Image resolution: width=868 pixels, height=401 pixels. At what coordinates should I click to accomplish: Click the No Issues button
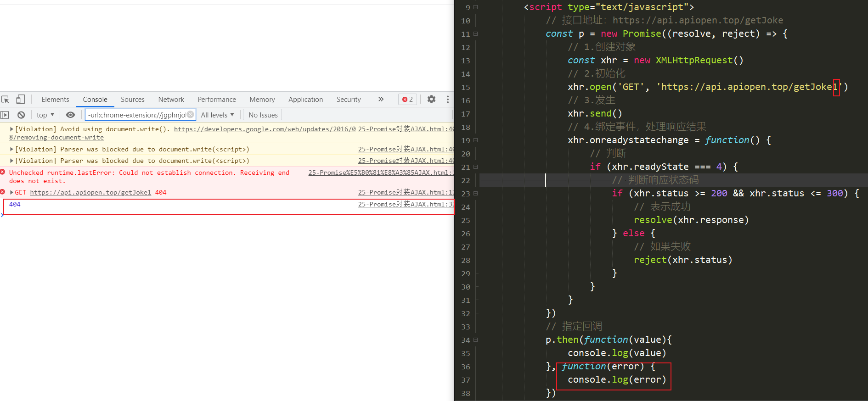point(263,115)
